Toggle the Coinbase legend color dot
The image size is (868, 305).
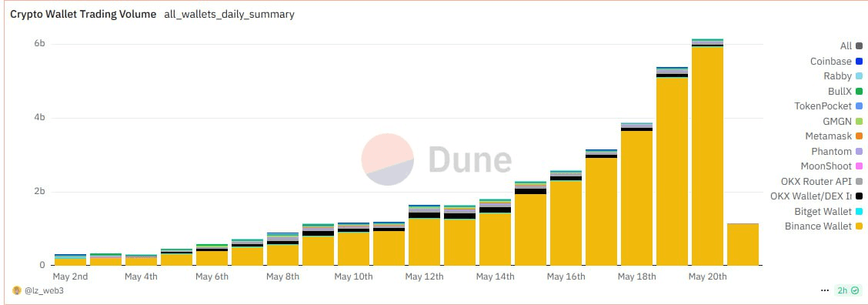(x=859, y=61)
